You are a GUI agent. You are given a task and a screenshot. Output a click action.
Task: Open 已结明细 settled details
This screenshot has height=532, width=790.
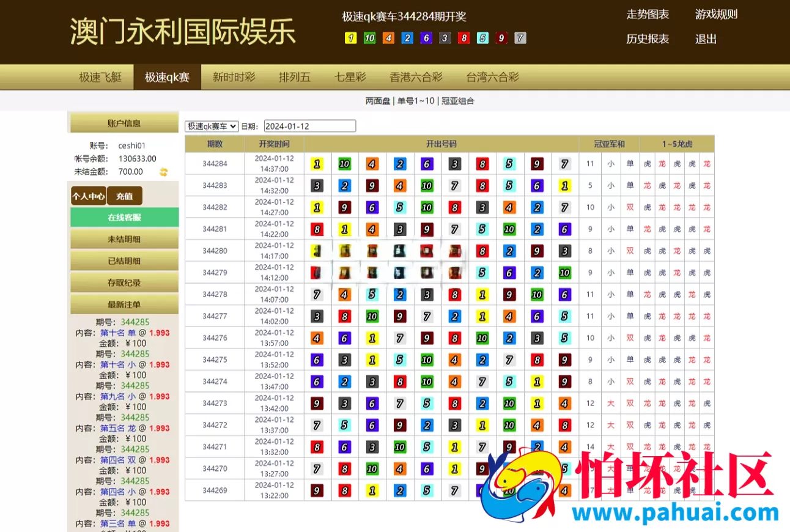pyautogui.click(x=125, y=260)
